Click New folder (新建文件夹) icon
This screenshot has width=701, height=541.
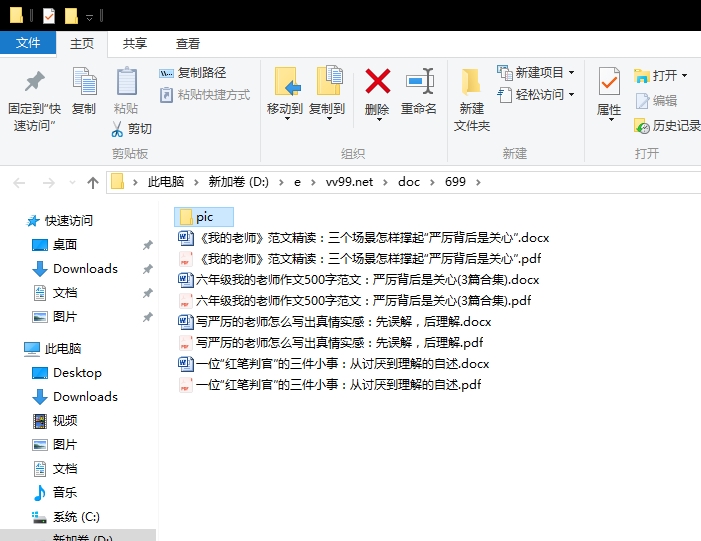[x=471, y=81]
